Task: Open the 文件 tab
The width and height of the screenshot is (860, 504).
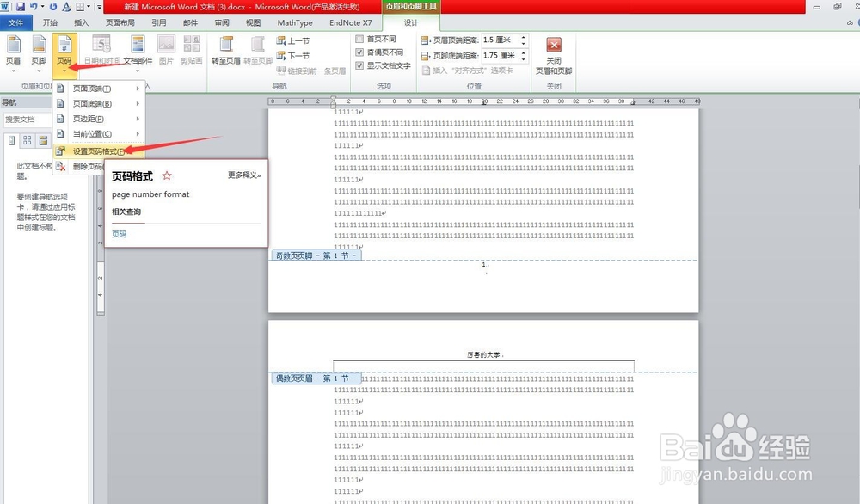Action: coord(15,22)
